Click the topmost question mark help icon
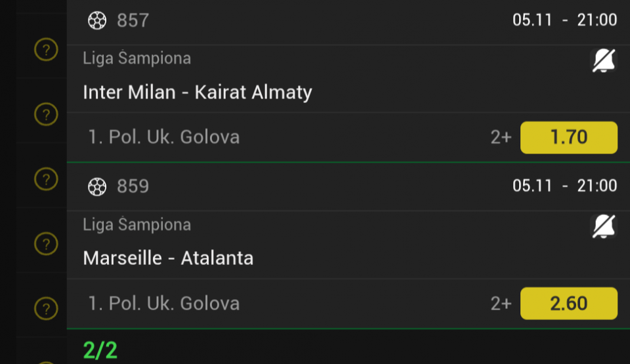 click(x=46, y=50)
